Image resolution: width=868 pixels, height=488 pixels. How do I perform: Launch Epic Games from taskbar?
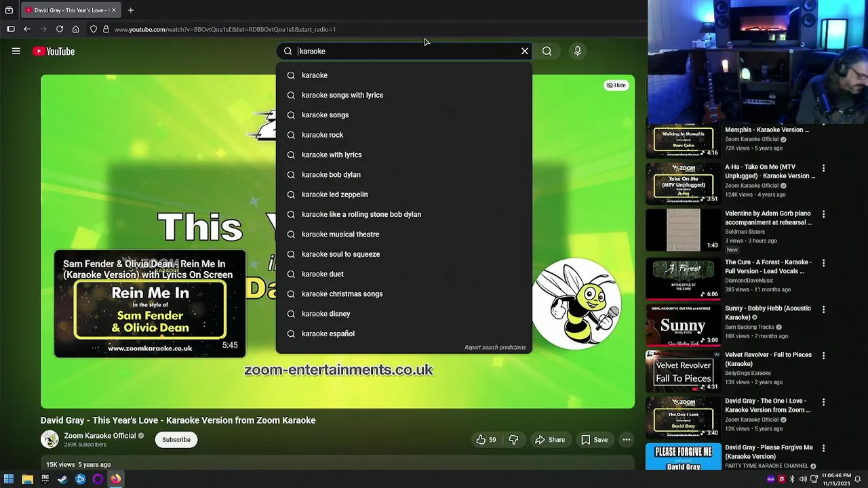[45, 479]
